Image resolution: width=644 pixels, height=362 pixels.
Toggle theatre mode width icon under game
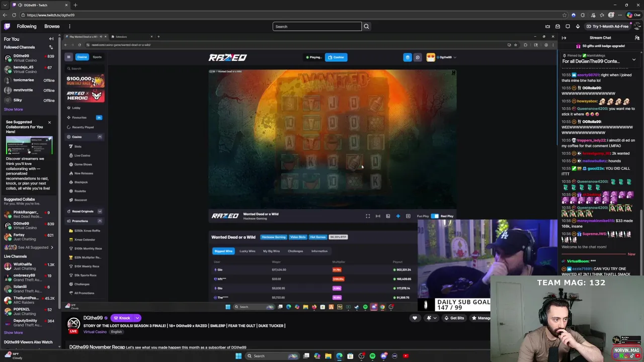[378, 216]
